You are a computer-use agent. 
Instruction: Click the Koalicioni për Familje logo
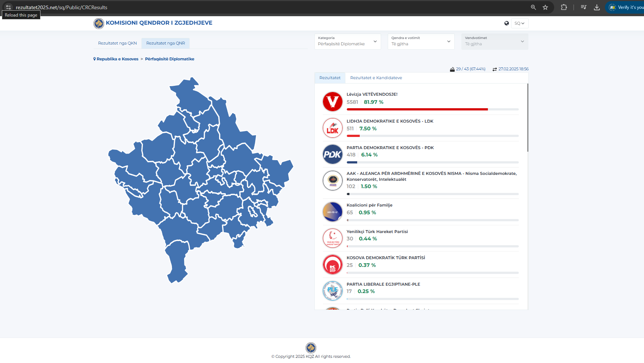[332, 212]
